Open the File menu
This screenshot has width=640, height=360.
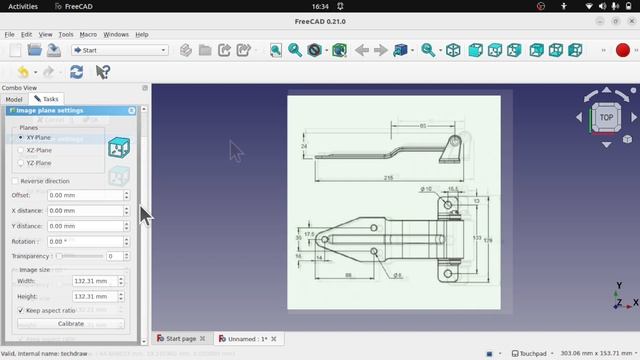pos(9,35)
